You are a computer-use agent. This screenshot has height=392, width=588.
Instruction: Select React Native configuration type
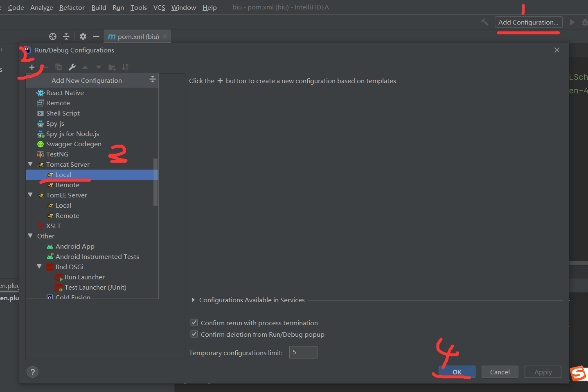[x=65, y=93]
